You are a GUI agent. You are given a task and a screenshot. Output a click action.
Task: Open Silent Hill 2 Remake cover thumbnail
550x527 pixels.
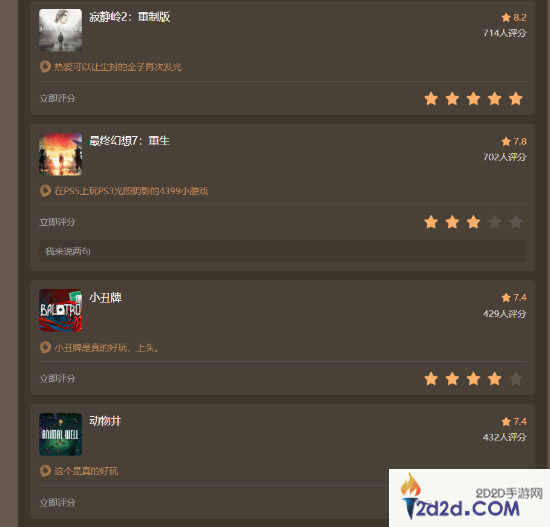click(x=60, y=30)
